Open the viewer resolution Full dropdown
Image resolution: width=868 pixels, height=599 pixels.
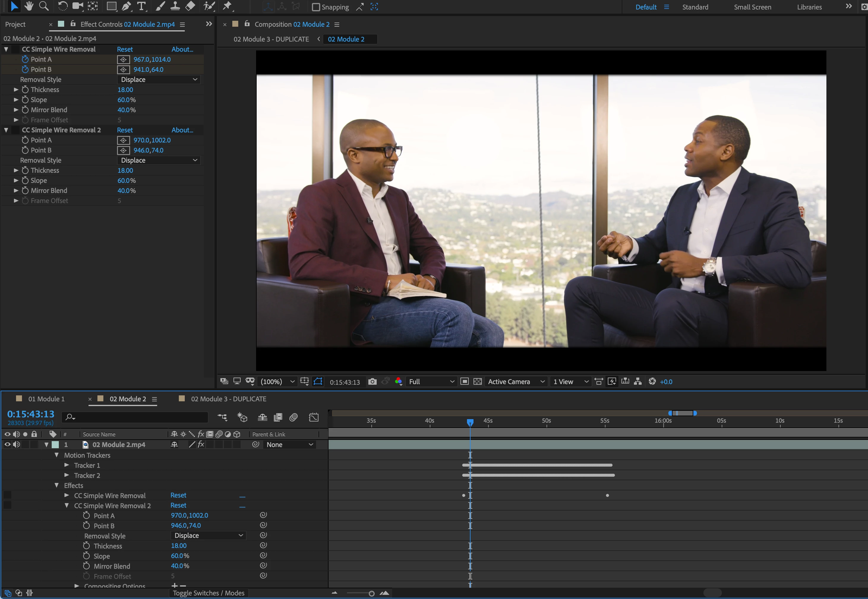coord(432,382)
